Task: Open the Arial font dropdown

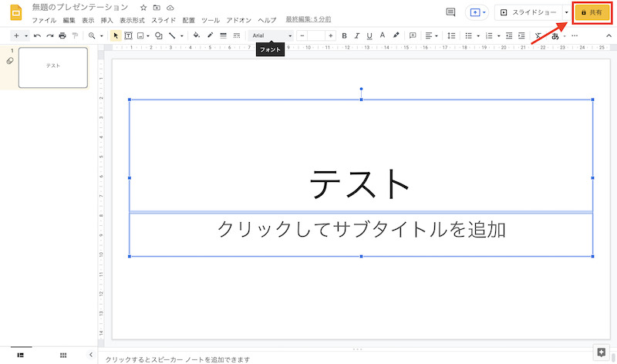Action: pyautogui.click(x=273, y=35)
